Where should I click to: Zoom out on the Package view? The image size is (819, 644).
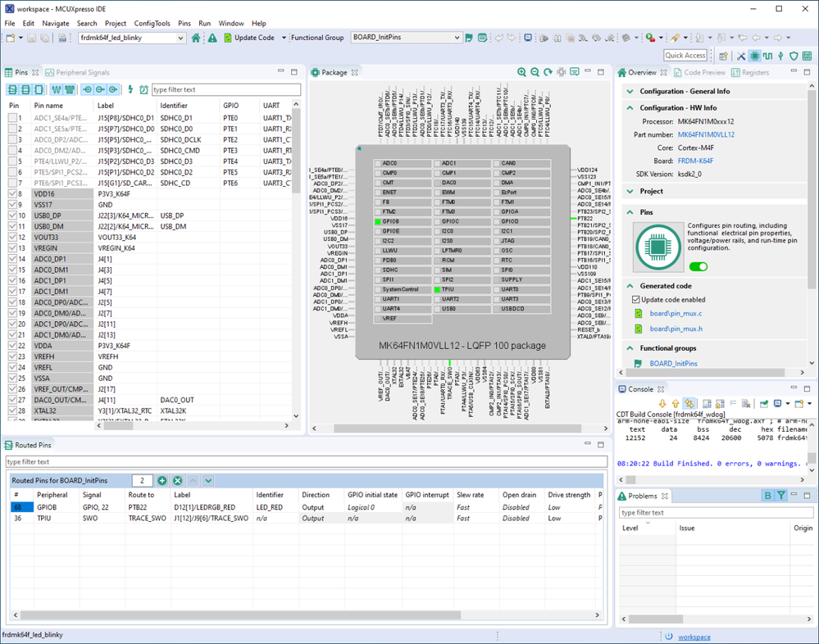tap(535, 73)
